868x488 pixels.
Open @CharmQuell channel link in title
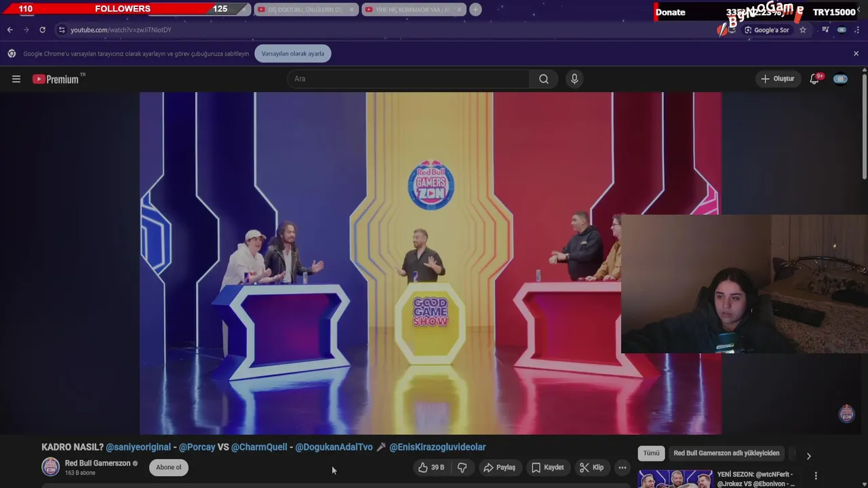(x=259, y=447)
